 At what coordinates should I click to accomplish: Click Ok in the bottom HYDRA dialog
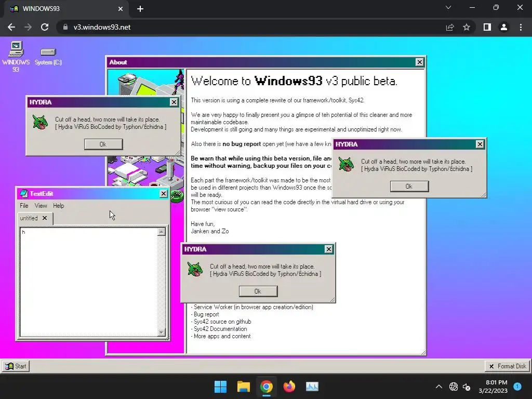click(x=258, y=291)
